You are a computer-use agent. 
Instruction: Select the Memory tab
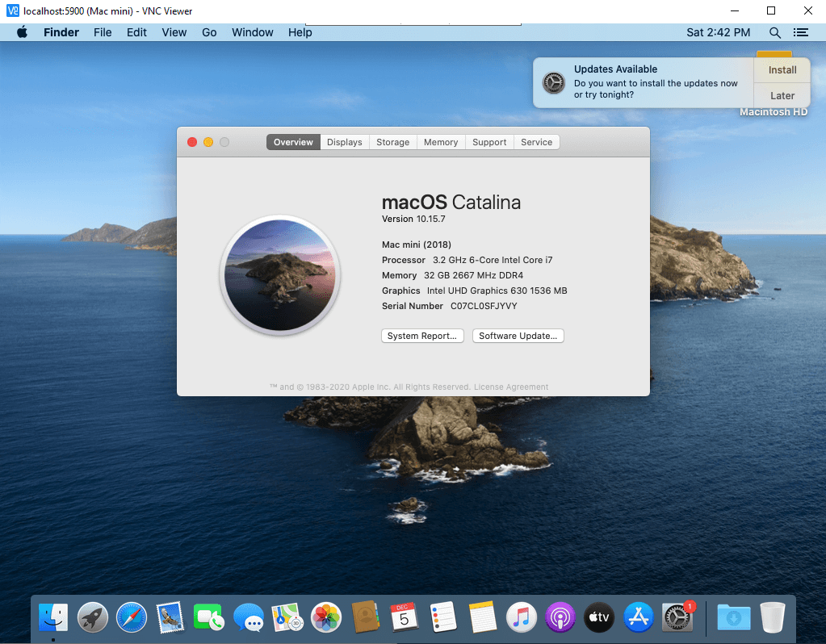441,142
